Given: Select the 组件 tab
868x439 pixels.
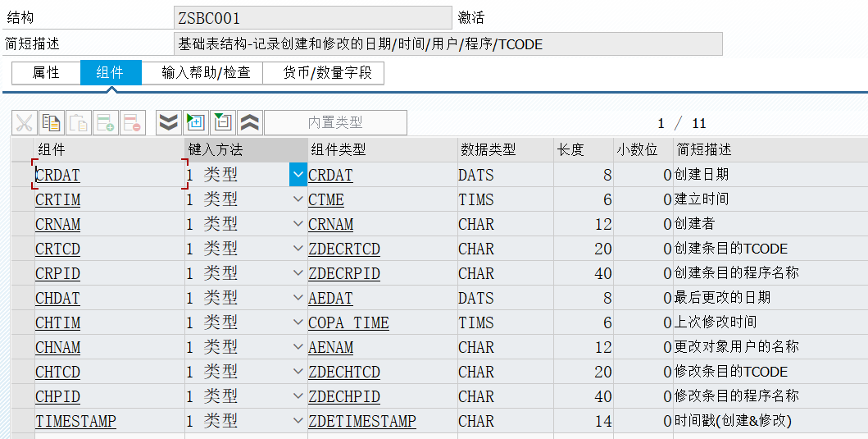Looking at the screenshot, I should click(x=110, y=72).
